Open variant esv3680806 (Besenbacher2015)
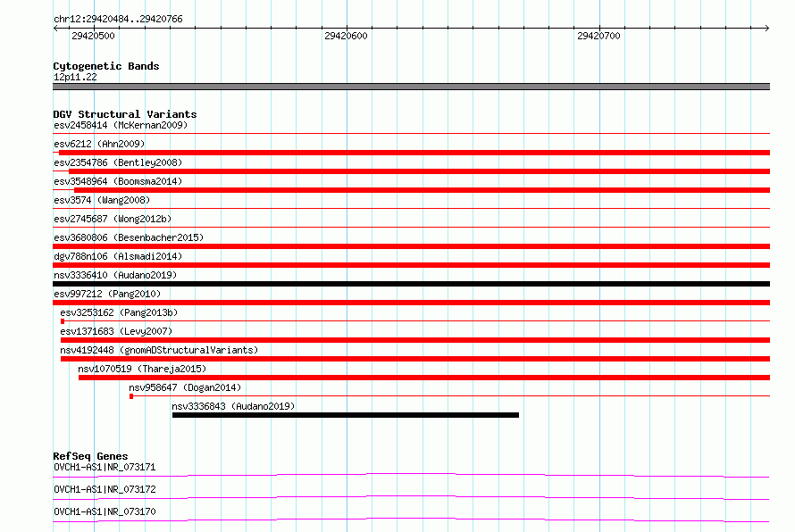 coord(129,237)
